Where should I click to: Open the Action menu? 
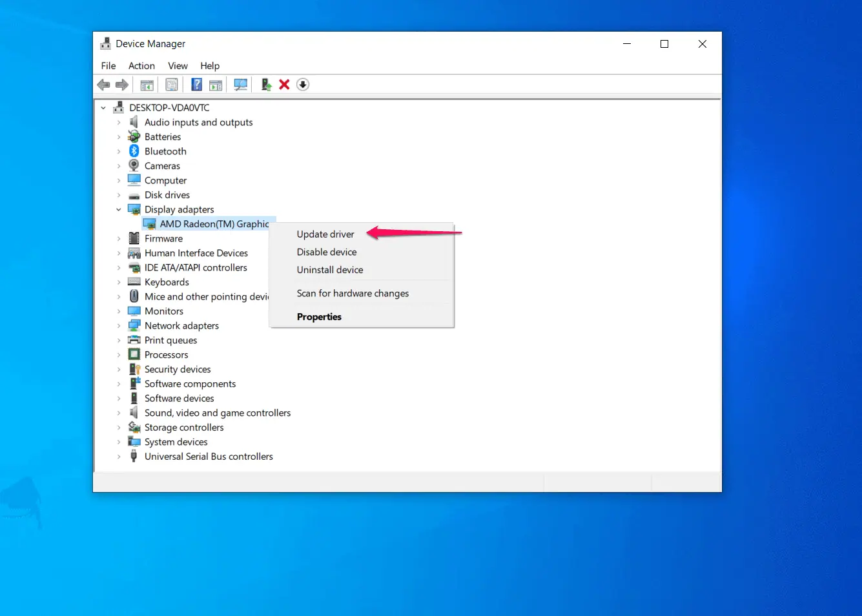tap(141, 66)
